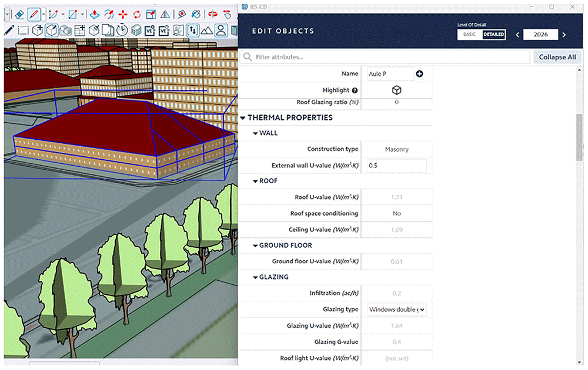Click the stopwatch icon in toolbar

click(122, 31)
